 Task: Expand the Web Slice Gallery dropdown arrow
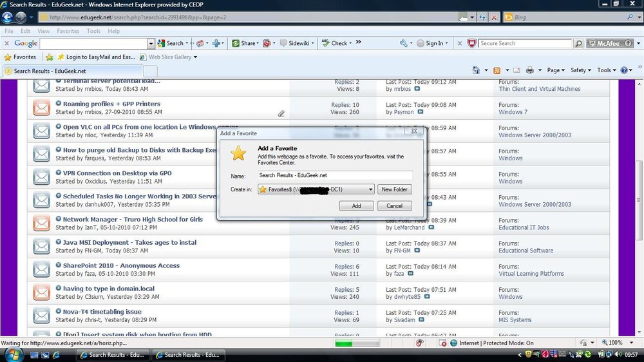(x=195, y=57)
